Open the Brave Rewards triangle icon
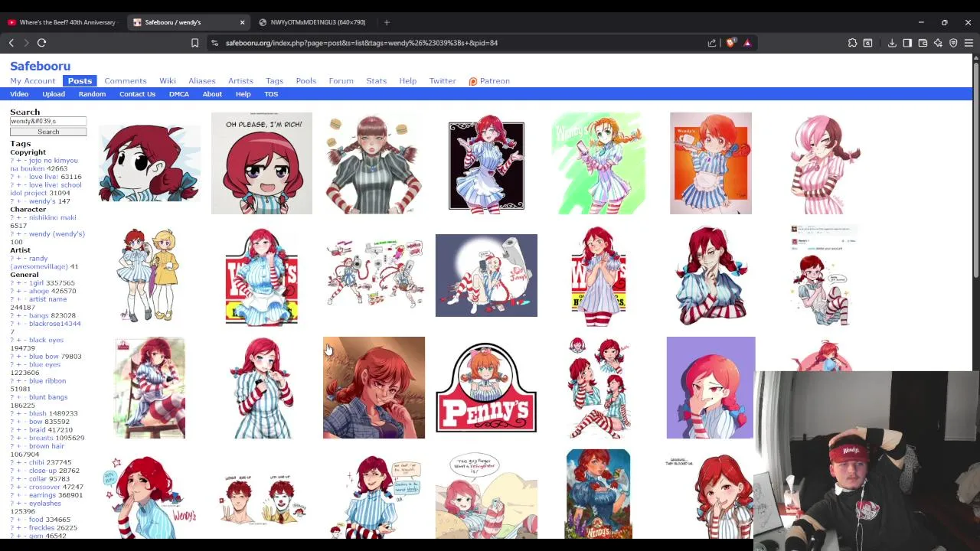Viewport: 980px width, 551px height. pyautogui.click(x=747, y=43)
